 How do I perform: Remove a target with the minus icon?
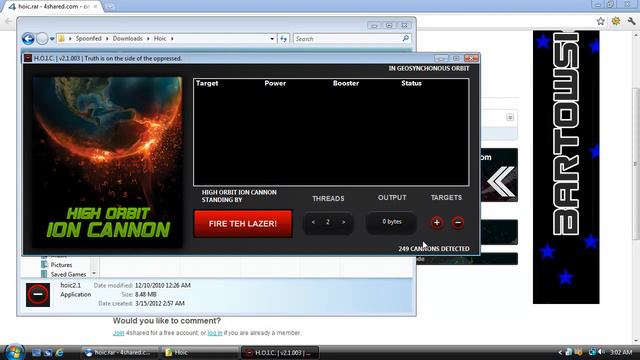(x=458, y=222)
